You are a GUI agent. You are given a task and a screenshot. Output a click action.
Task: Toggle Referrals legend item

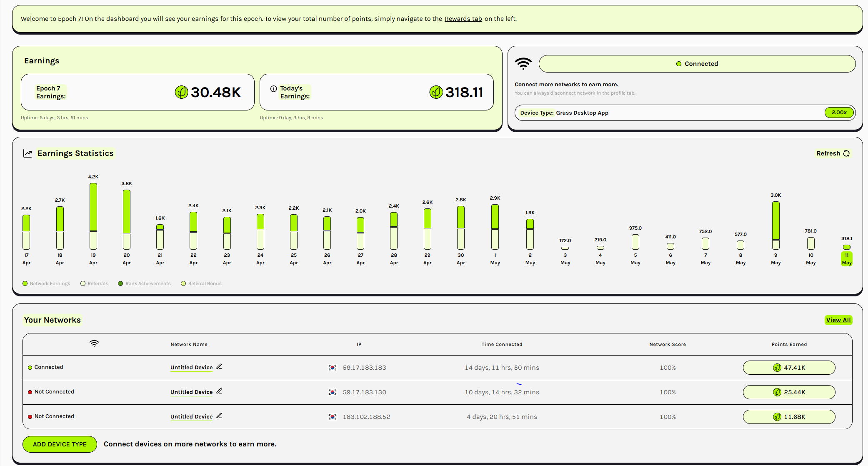94,283
